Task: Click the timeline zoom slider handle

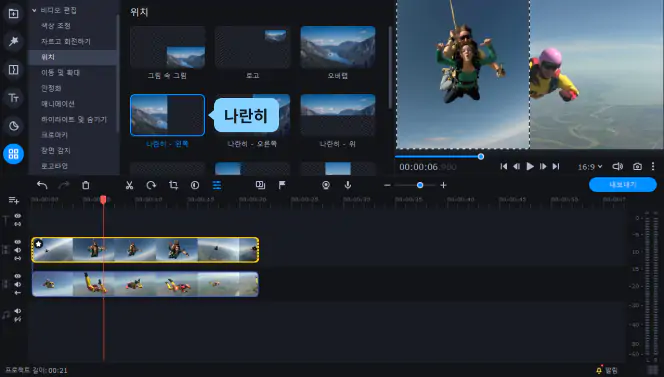Action: pyautogui.click(x=420, y=185)
